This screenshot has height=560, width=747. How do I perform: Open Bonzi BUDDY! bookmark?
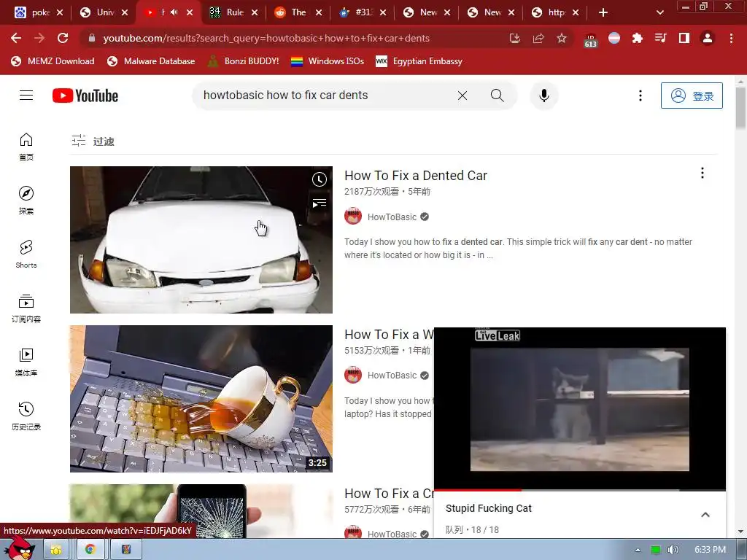pos(243,61)
